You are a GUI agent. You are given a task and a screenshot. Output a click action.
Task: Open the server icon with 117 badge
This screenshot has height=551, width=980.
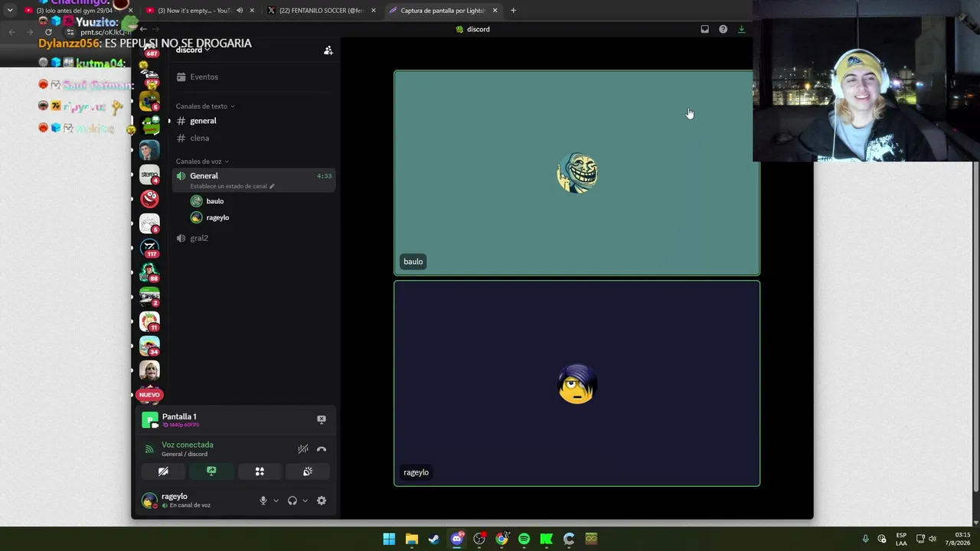pyautogui.click(x=149, y=249)
